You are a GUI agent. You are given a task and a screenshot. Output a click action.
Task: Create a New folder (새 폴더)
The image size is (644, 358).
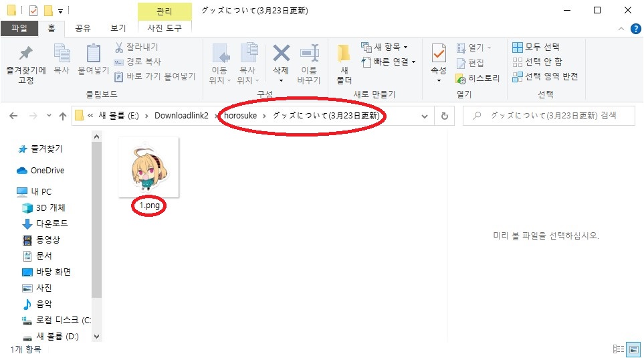coord(344,64)
